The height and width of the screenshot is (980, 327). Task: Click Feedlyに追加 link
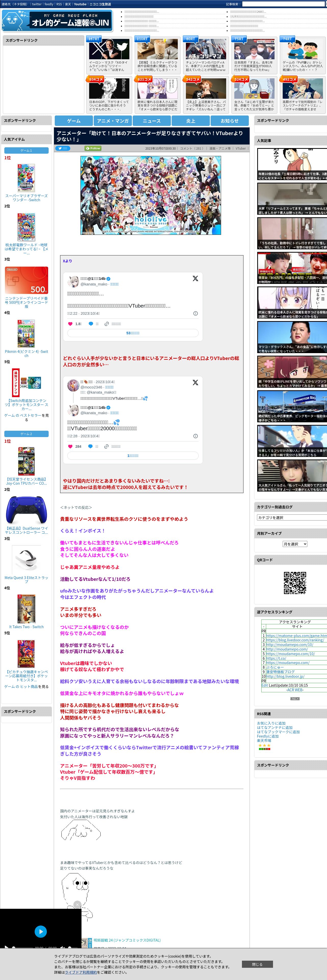[268, 736]
